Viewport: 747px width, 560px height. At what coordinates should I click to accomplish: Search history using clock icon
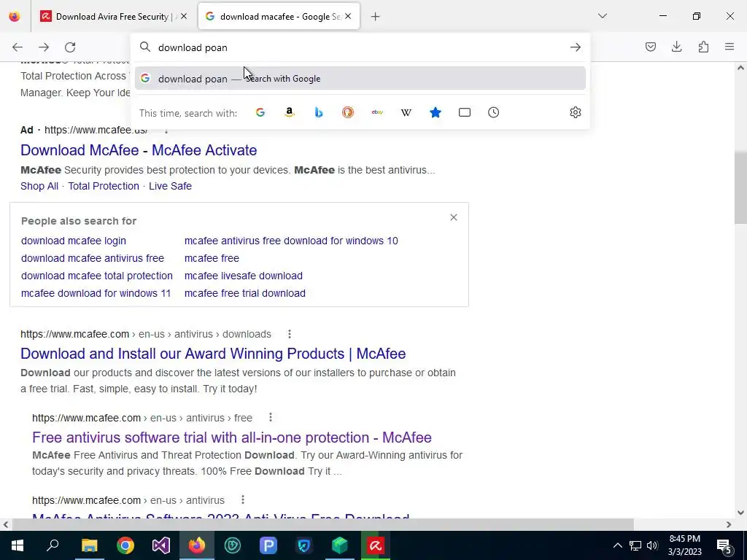(x=494, y=112)
